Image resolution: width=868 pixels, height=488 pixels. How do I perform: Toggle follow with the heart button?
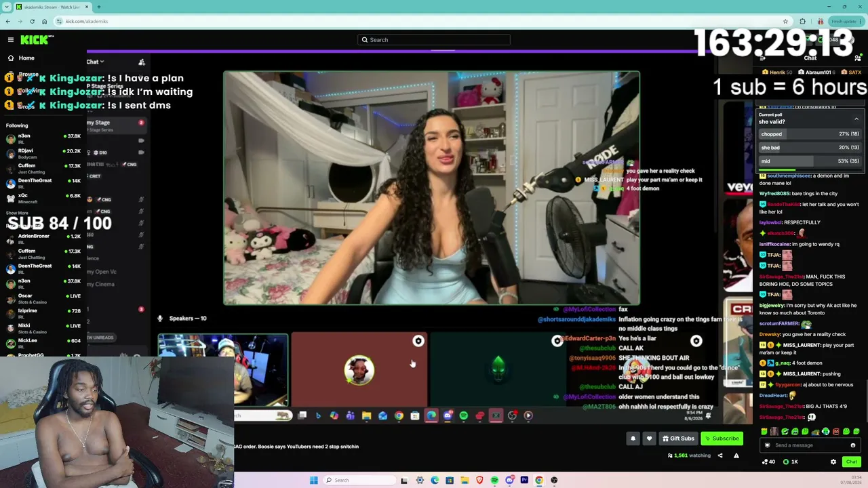tap(649, 439)
